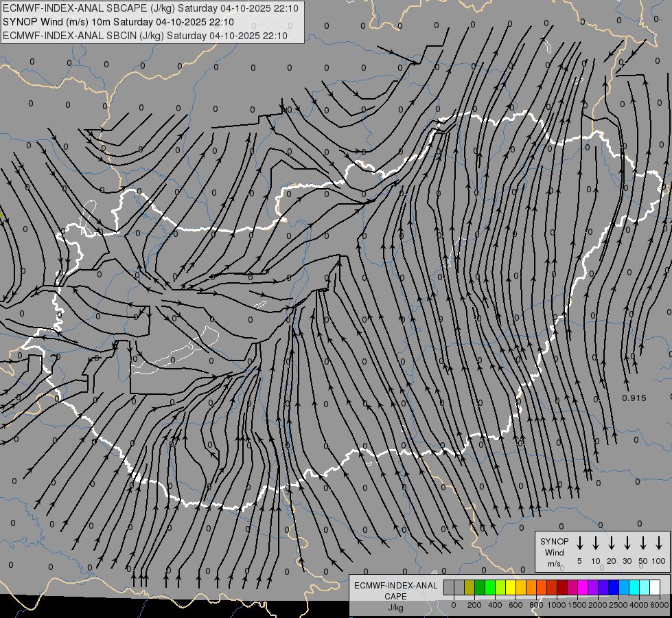Screen dimensions: 672x618
Task: Click the SYNOP Wind 10m title line
Action: [118, 22]
